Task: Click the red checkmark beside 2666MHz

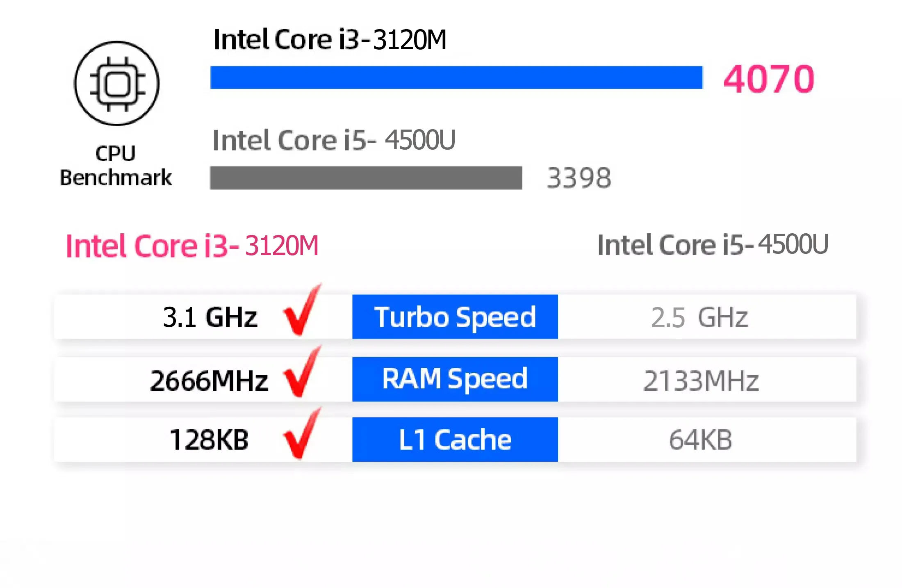Action: [x=303, y=371]
